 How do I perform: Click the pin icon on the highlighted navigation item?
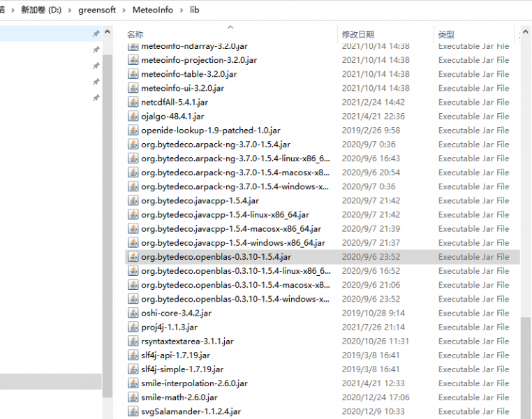96,34
